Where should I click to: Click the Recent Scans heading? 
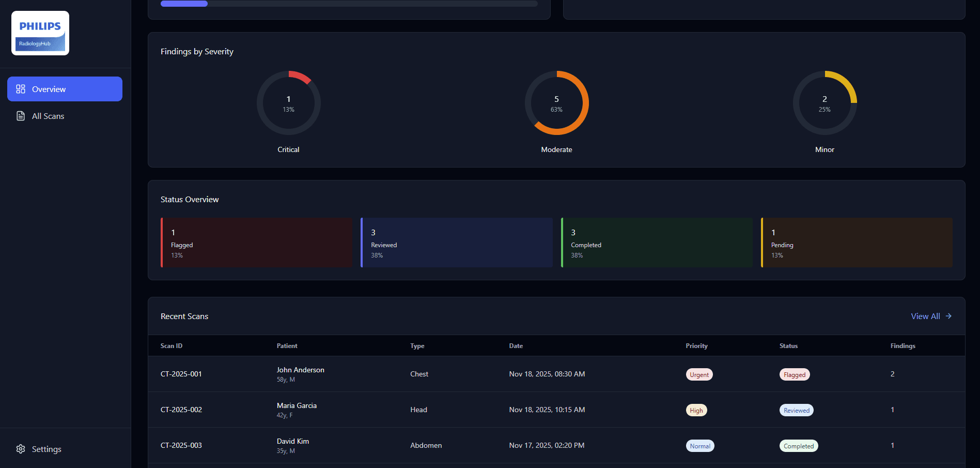click(x=184, y=316)
